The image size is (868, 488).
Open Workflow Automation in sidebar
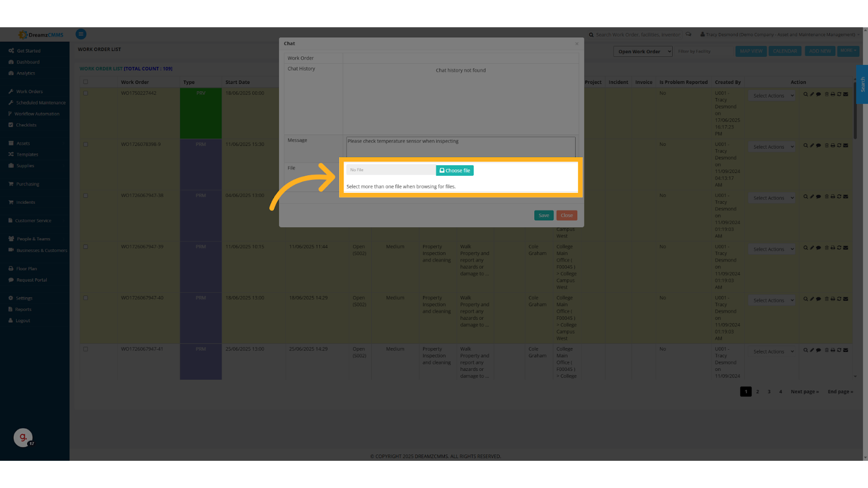34,114
